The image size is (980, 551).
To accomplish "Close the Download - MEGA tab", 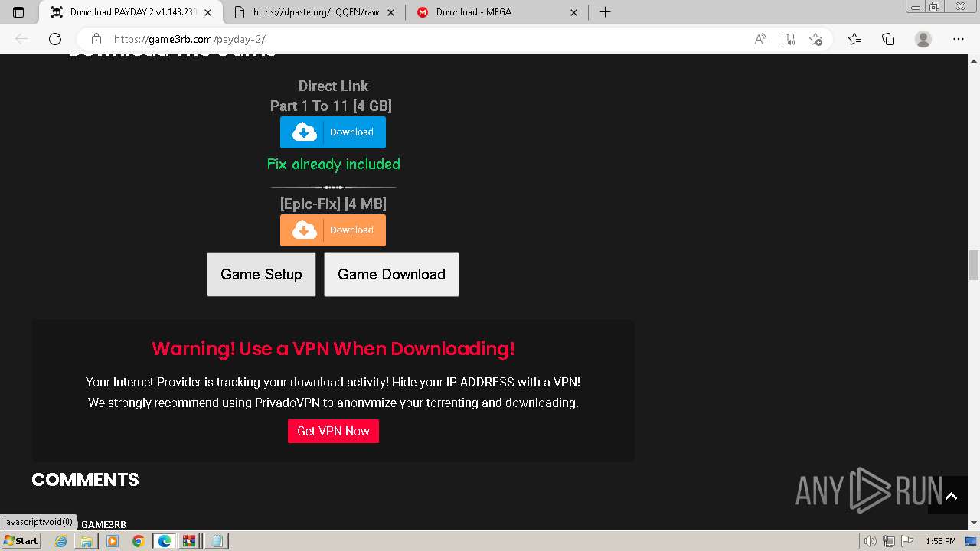I will [x=575, y=12].
